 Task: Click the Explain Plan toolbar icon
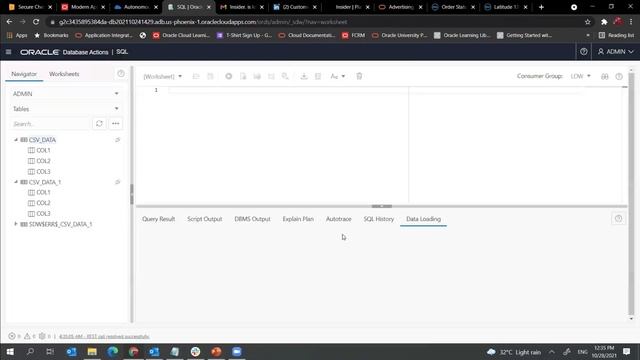pyautogui.click(x=257, y=76)
